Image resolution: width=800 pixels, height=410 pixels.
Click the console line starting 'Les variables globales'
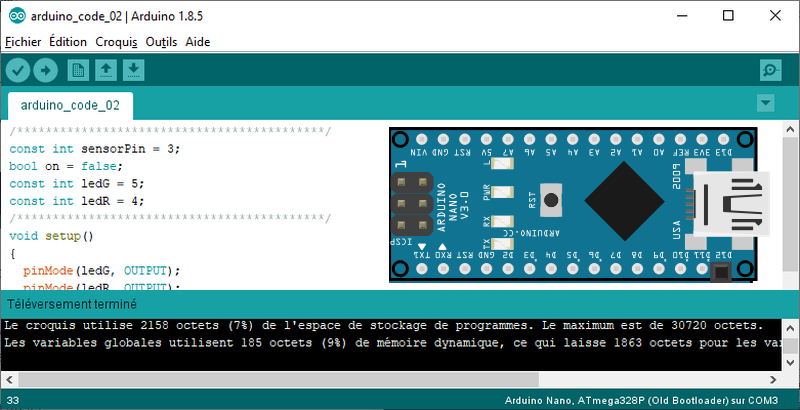pos(391,343)
